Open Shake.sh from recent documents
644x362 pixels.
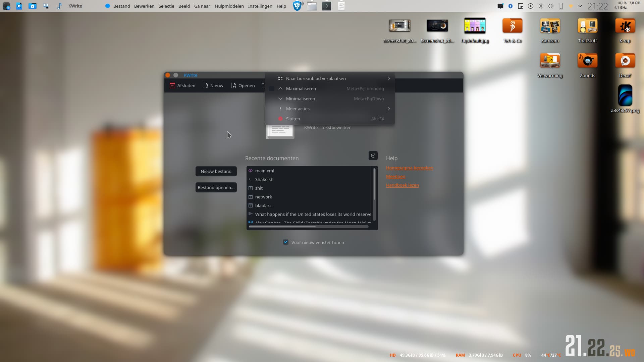(264, 179)
